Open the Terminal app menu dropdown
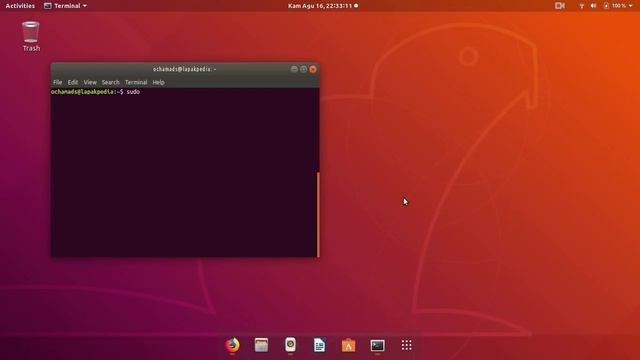 (x=65, y=6)
